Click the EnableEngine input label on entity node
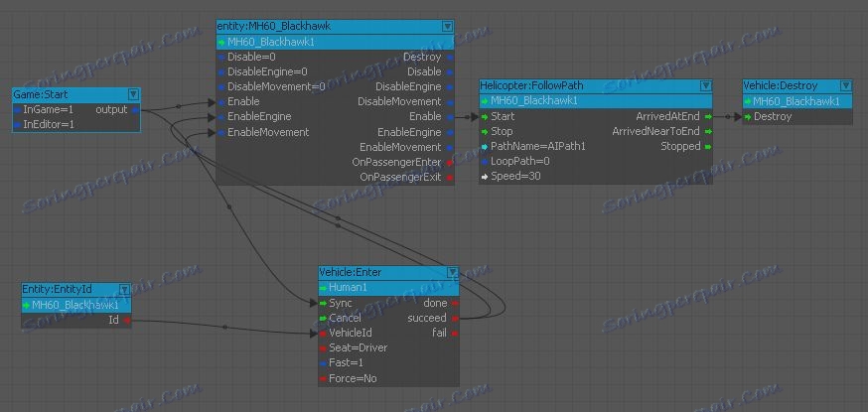 (x=259, y=117)
